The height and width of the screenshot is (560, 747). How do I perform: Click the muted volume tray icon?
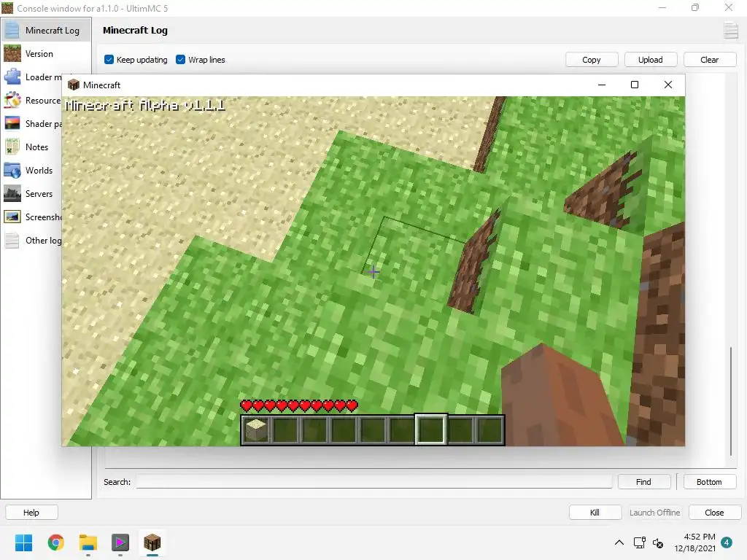pyautogui.click(x=658, y=542)
